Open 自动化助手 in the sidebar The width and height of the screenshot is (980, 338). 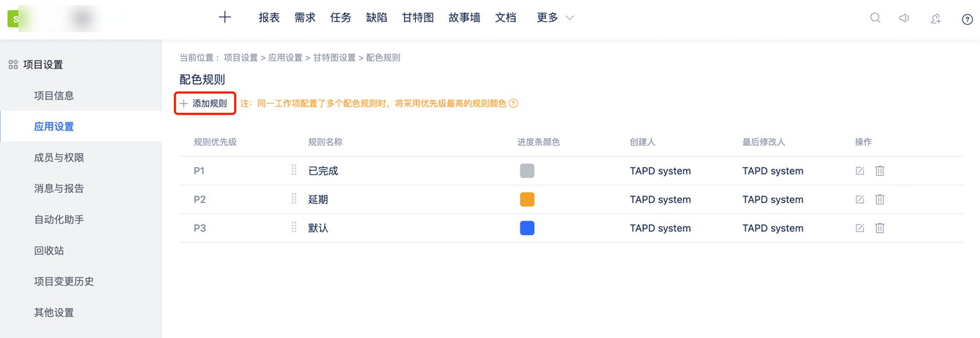59,220
